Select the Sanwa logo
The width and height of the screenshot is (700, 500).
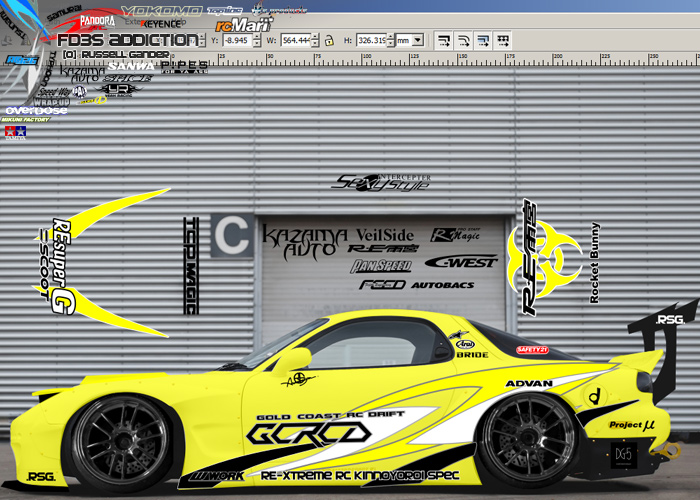(132, 67)
